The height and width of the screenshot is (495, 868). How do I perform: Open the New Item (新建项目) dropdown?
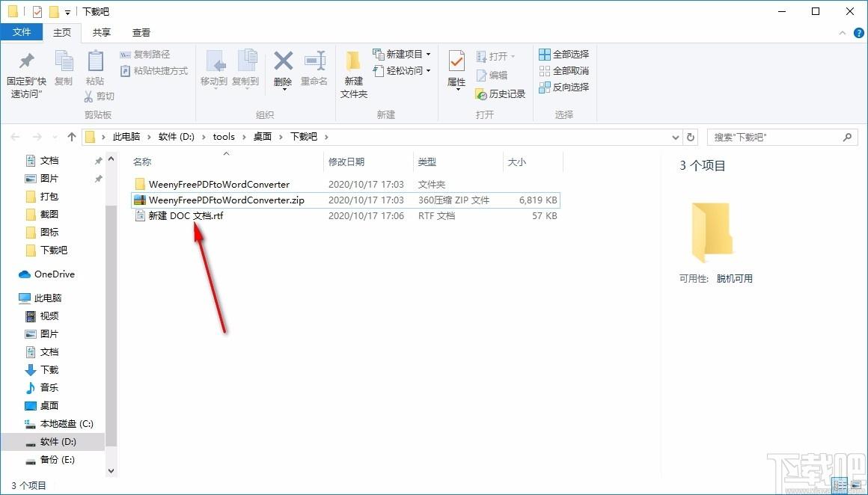(x=428, y=54)
